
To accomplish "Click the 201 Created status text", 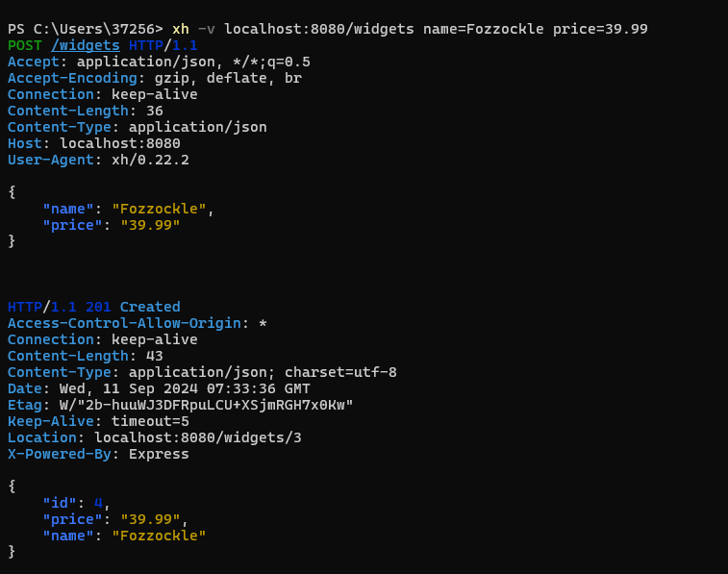I will (x=133, y=307).
